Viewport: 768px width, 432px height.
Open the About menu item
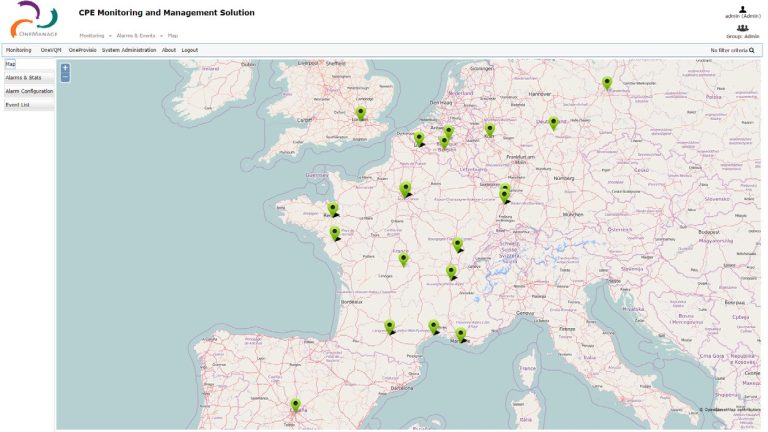point(169,50)
